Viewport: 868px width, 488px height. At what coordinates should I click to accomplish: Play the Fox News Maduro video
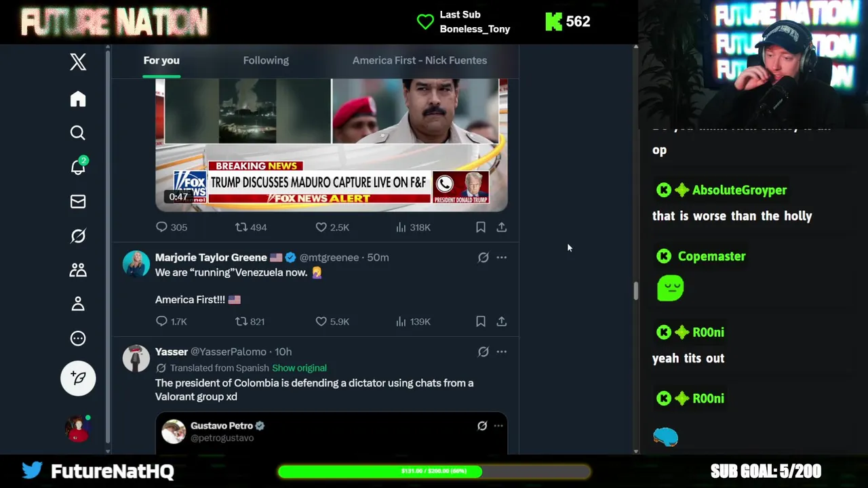331,144
